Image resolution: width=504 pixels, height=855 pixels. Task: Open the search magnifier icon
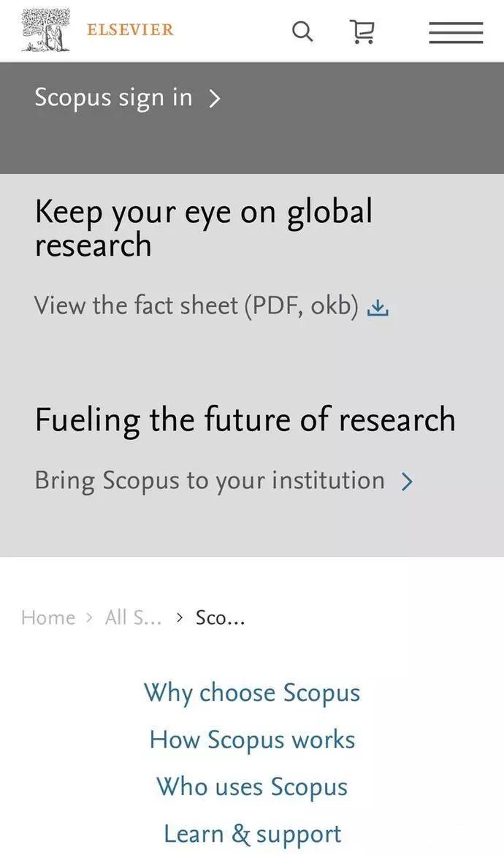click(x=302, y=31)
